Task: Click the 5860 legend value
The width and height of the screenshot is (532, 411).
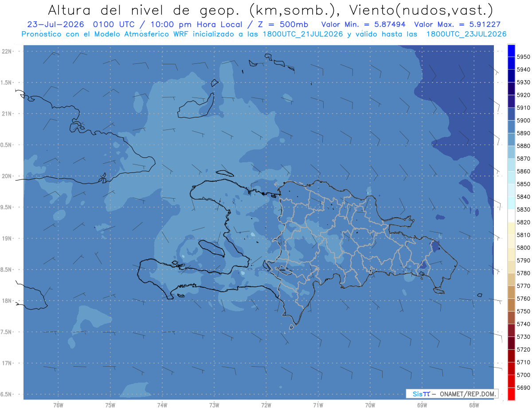Action: [524, 171]
